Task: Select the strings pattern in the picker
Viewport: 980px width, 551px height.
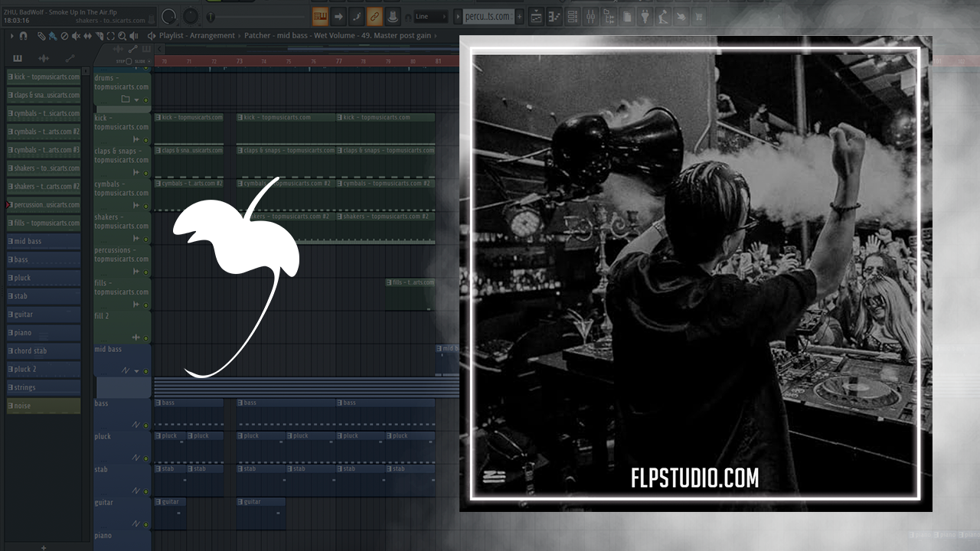Action: pyautogui.click(x=44, y=387)
